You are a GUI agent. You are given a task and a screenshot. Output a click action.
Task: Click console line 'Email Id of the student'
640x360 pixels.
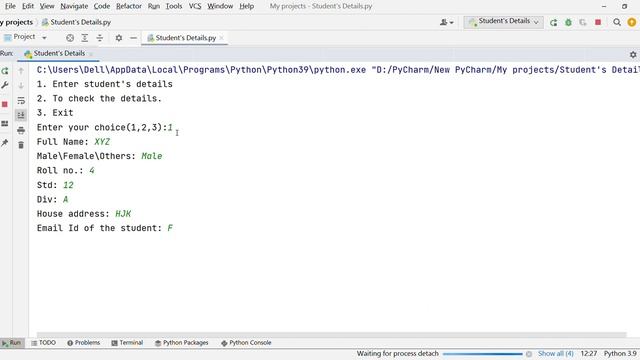(105, 228)
